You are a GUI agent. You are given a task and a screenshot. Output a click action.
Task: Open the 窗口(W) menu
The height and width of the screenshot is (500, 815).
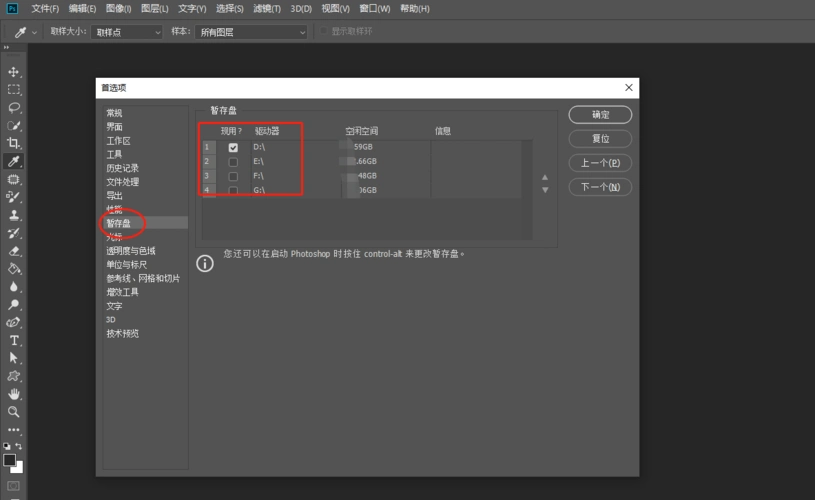[375, 9]
